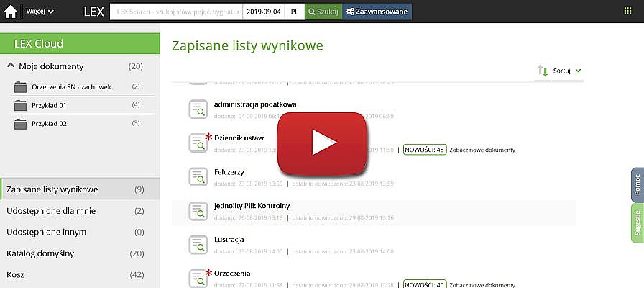Click the Przykład 01 folder icon
This screenshot has width=644, height=288.
(19, 105)
